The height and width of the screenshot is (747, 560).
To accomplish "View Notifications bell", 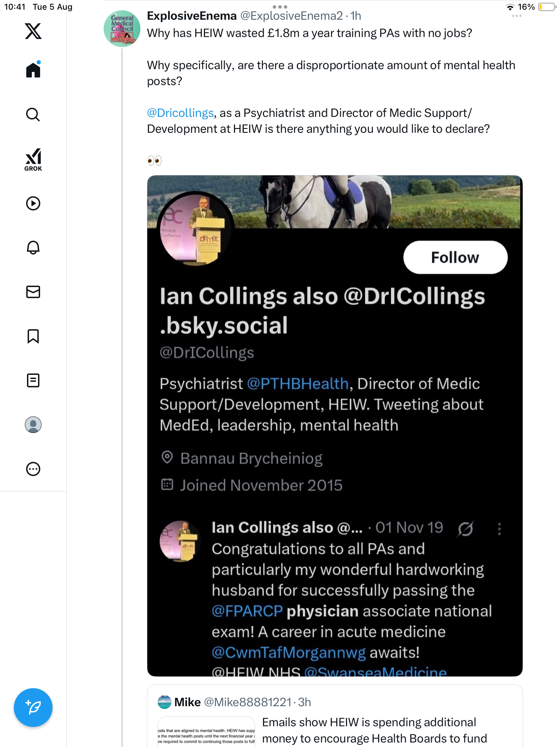I will click(33, 248).
